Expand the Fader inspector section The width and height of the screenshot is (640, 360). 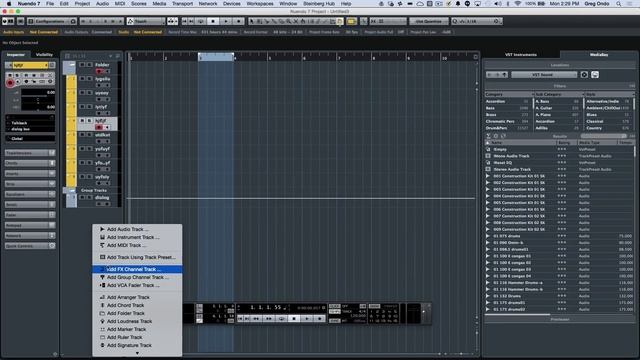click(30, 215)
